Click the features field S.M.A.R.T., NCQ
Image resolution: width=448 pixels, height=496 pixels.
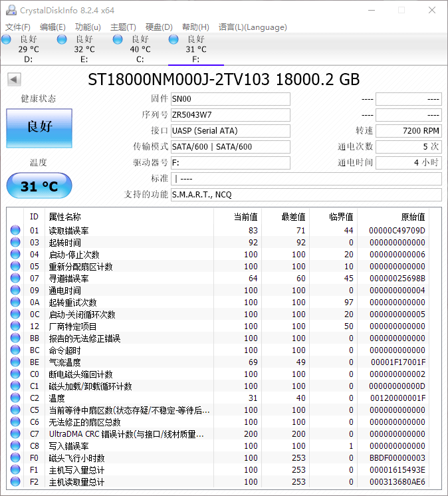pyautogui.click(x=306, y=195)
